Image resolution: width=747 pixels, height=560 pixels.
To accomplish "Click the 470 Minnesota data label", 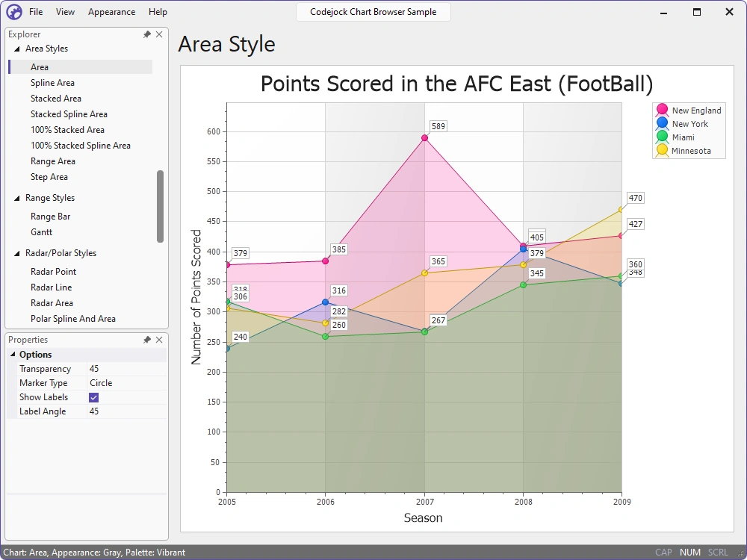I will pyautogui.click(x=635, y=198).
